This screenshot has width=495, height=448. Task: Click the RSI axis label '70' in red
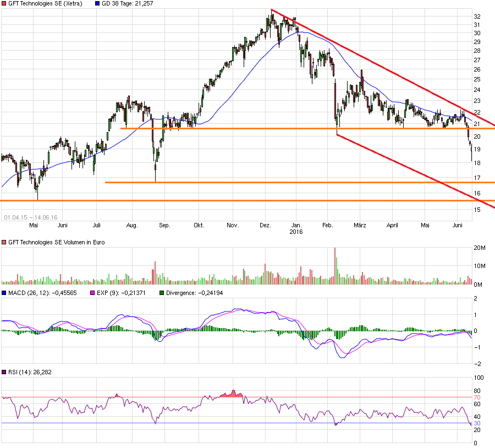pos(477,397)
